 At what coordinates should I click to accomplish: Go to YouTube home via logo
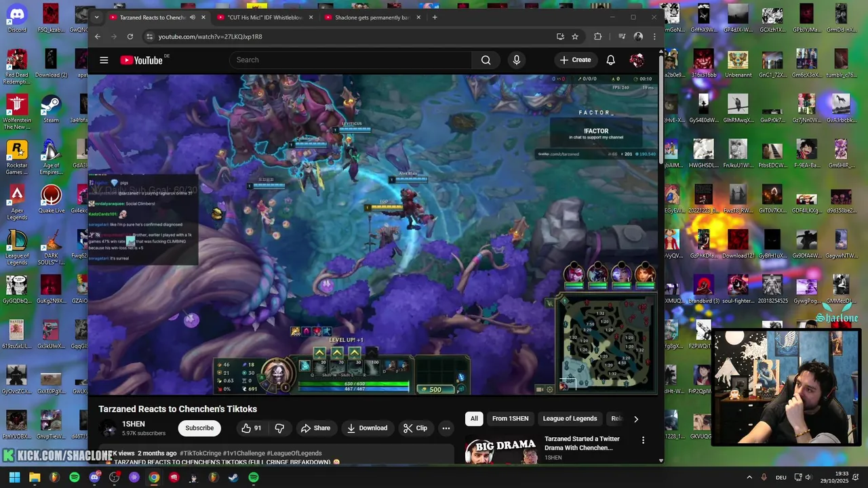click(x=142, y=60)
